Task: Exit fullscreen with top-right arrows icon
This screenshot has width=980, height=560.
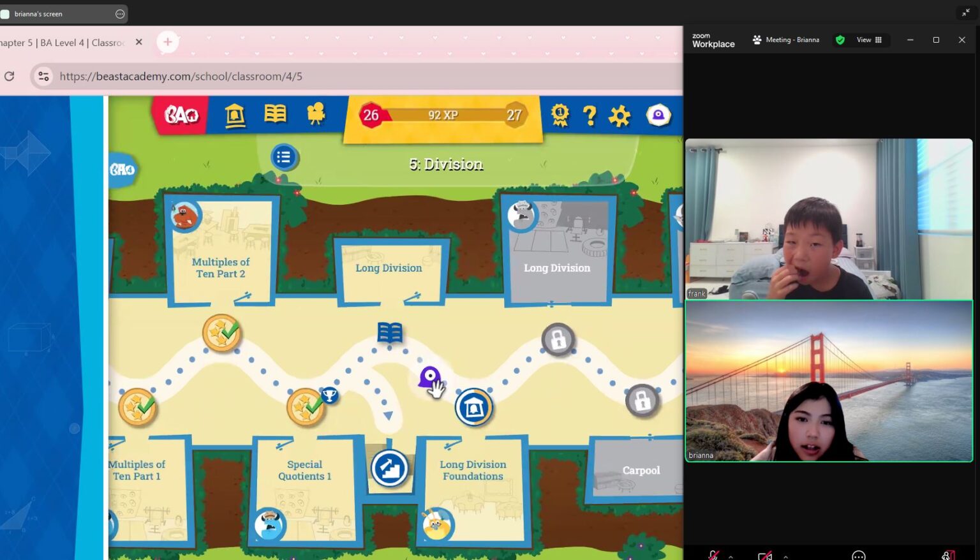Action: pos(965,13)
